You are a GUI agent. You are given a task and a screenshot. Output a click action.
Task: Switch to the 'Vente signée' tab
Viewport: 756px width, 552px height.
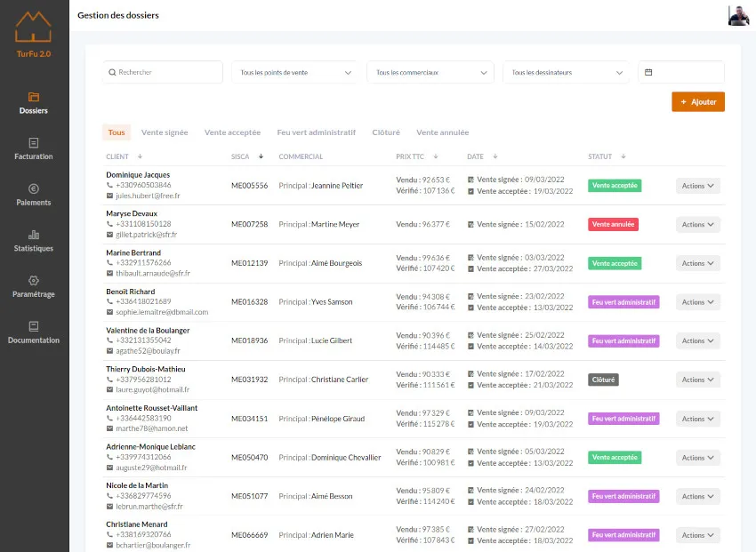click(x=165, y=132)
